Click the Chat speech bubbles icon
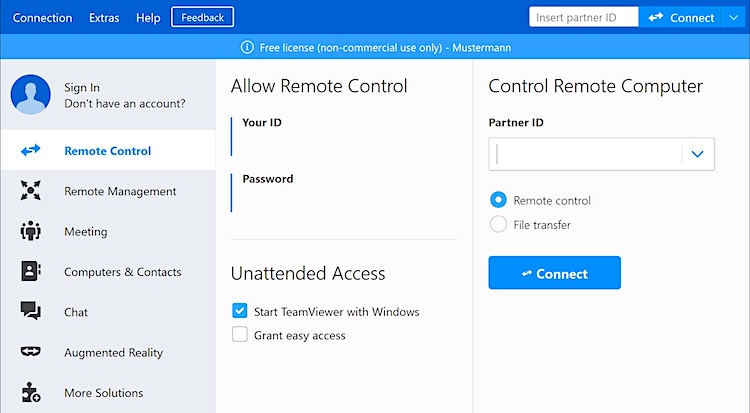The height and width of the screenshot is (413, 750). point(31,311)
